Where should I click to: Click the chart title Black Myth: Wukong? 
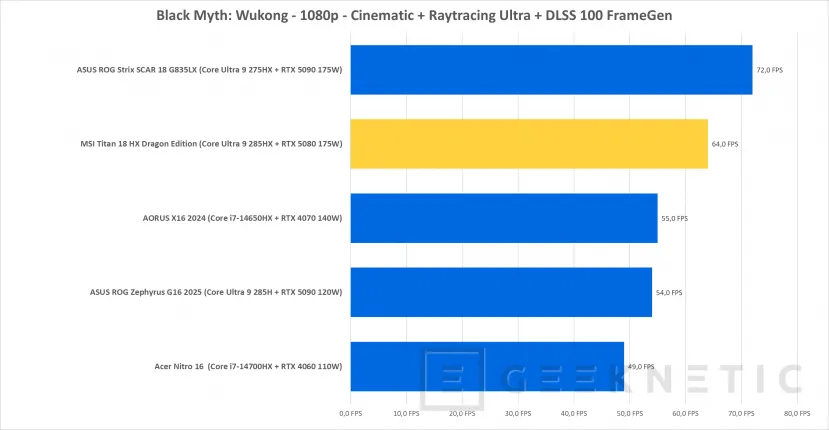pos(414,15)
